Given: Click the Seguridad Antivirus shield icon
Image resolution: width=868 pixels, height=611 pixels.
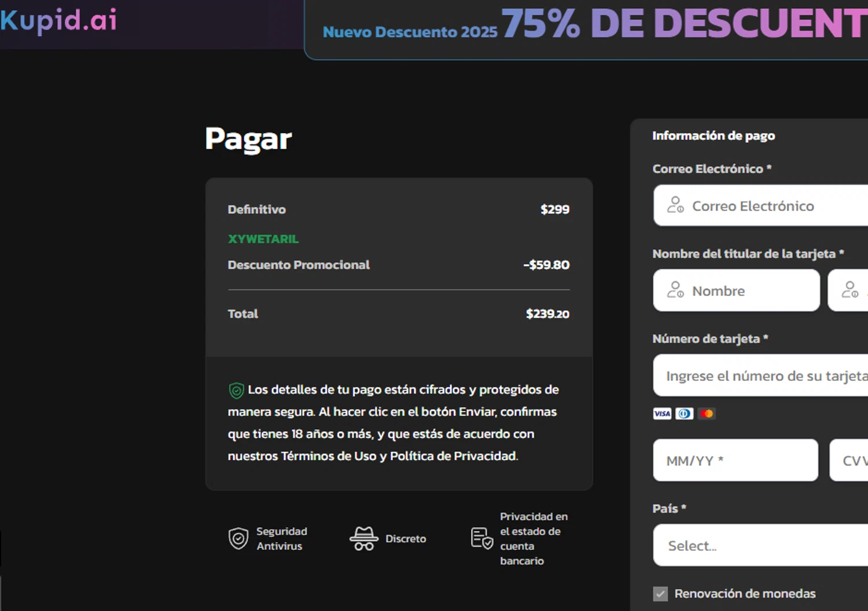Looking at the screenshot, I should click(238, 539).
